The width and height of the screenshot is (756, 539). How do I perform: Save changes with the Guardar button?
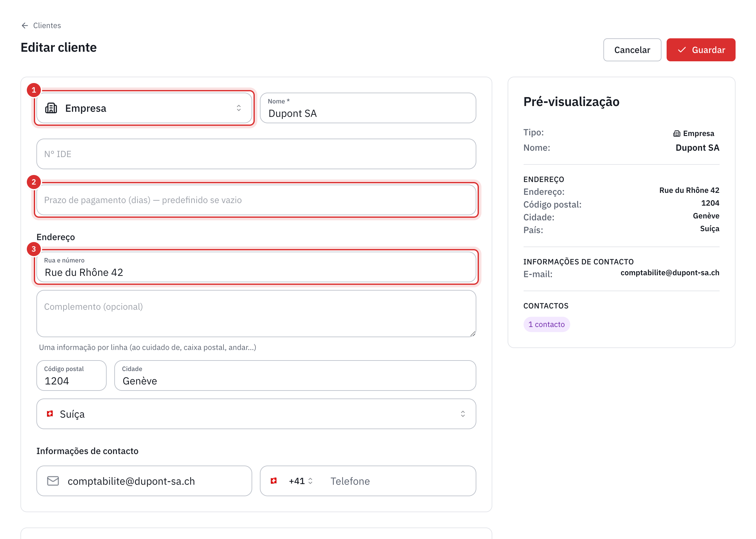pos(700,50)
